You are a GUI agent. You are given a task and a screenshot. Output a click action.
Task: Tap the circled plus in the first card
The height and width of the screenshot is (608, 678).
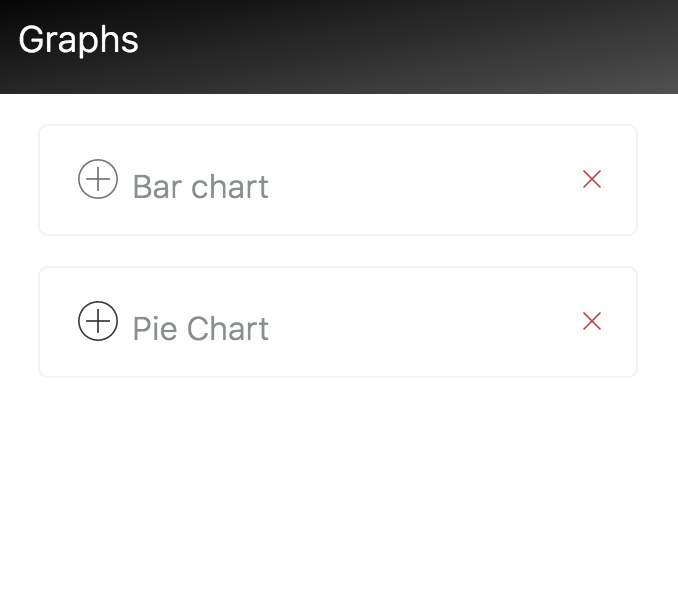[98, 180]
